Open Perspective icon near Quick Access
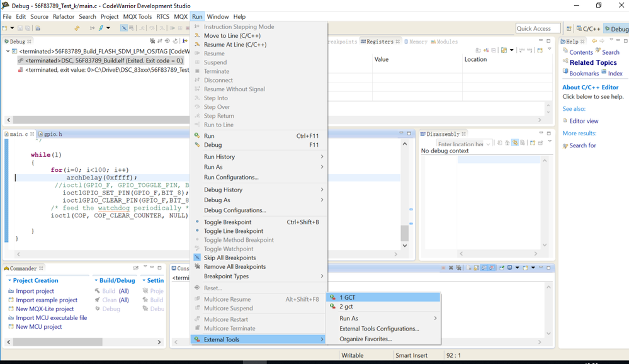This screenshot has height=364, width=629. point(569,28)
